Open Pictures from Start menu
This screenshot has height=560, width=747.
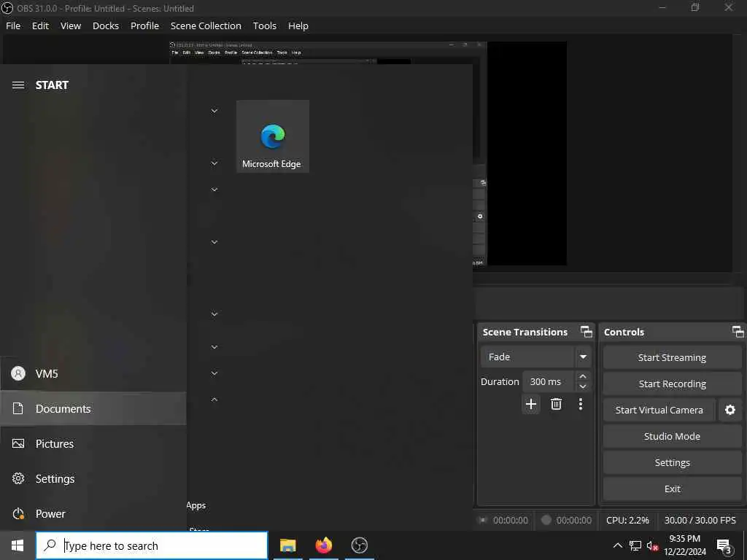93,444
